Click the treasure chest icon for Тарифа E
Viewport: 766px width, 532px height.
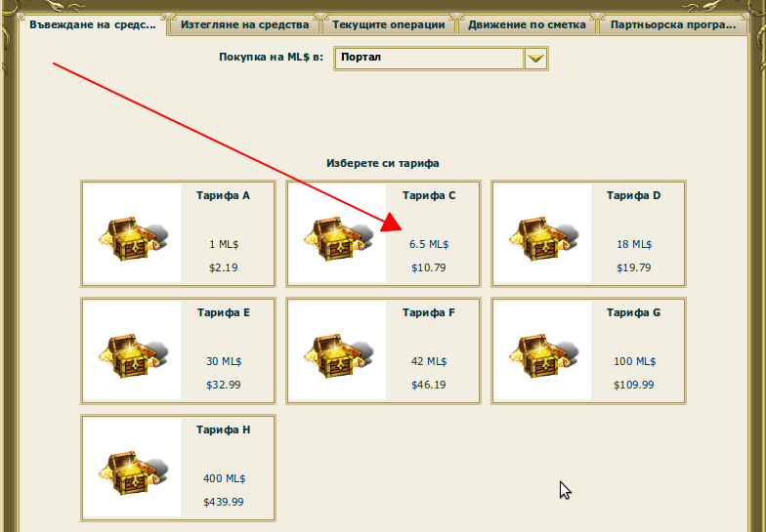133,352
